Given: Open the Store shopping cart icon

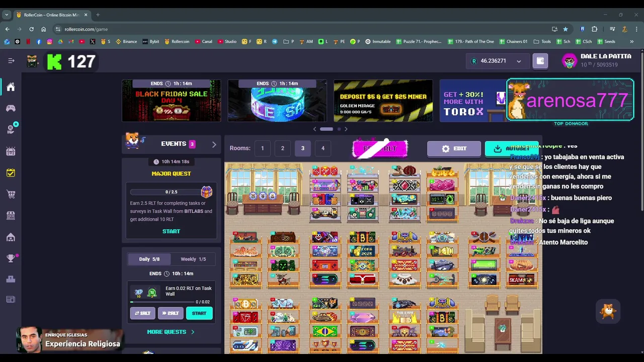Looking at the screenshot, I should pyautogui.click(x=11, y=194).
